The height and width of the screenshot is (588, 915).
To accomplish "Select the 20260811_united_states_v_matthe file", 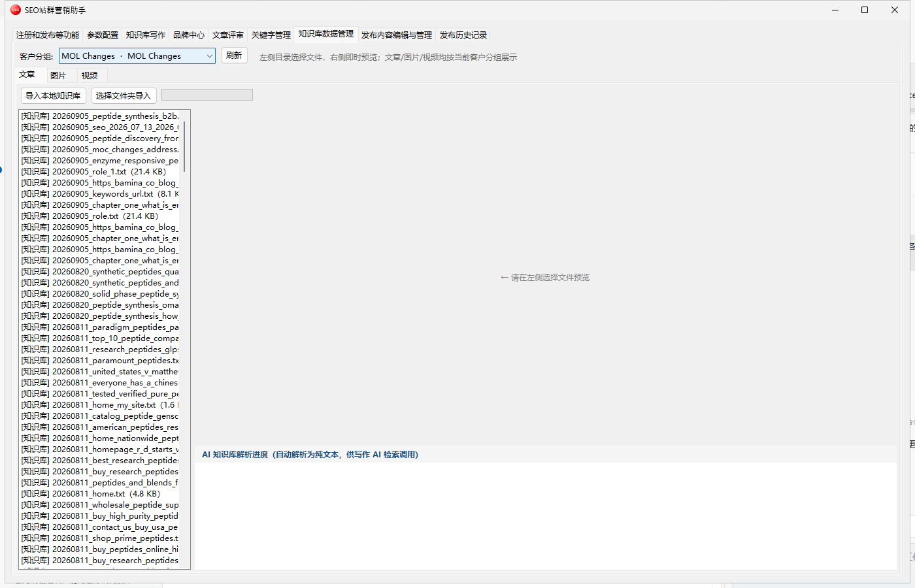I will tap(99, 372).
